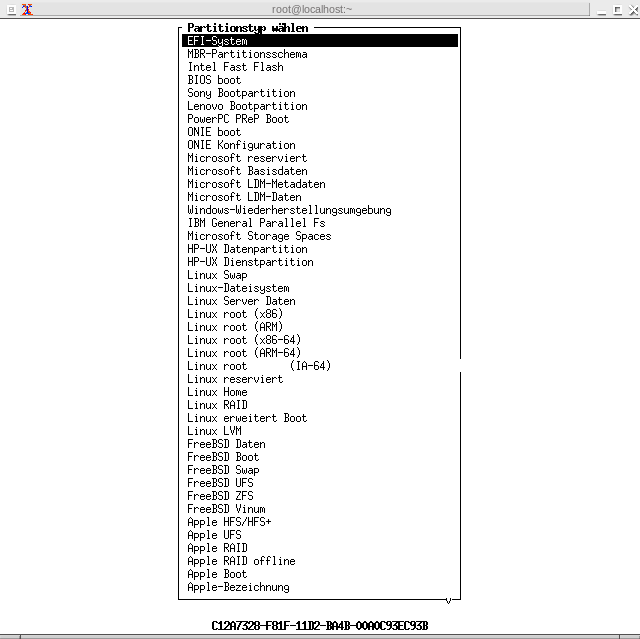This screenshot has width=640, height=639.
Task: Select Linux LVM partition type
Action: tap(214, 431)
